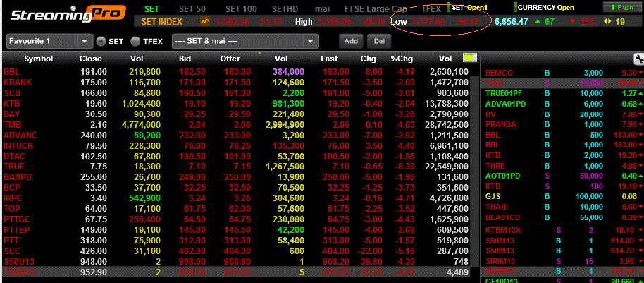Viewport: 644px width, 283px height.
Task: Click the Last column header
Action: [x=329, y=59]
